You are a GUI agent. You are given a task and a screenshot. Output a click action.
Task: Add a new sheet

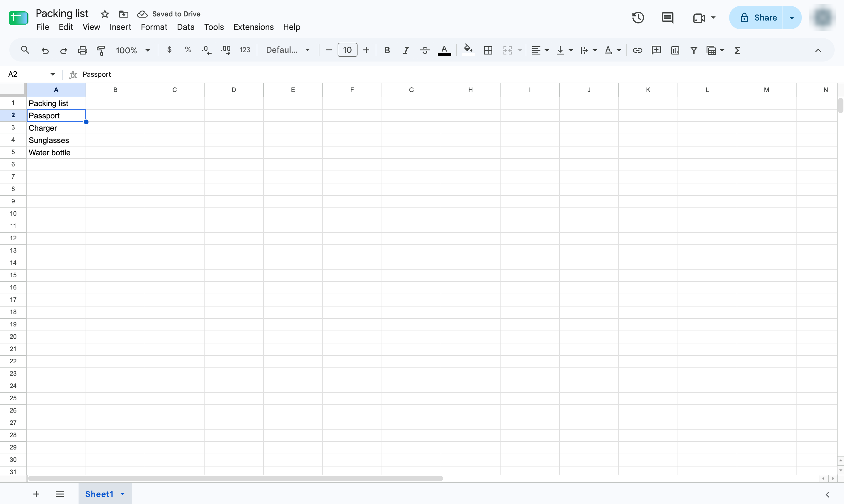tap(36, 494)
